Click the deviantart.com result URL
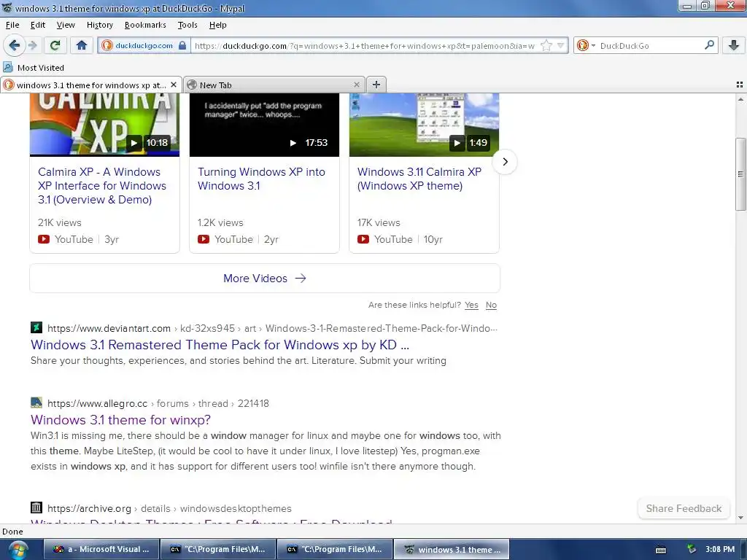Screen dimensions: 747x560 (x=272, y=328)
